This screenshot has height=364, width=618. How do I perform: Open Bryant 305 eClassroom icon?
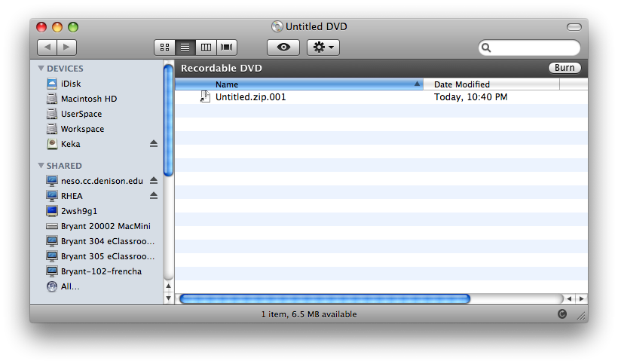tap(52, 256)
